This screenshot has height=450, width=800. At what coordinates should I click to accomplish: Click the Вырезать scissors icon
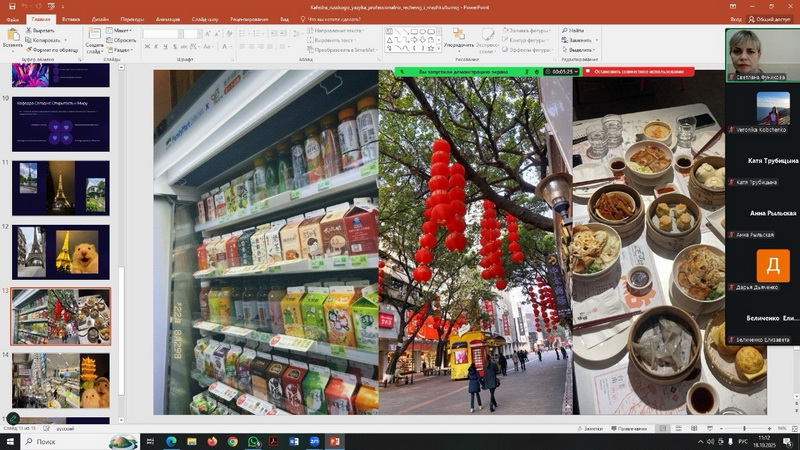27,31
